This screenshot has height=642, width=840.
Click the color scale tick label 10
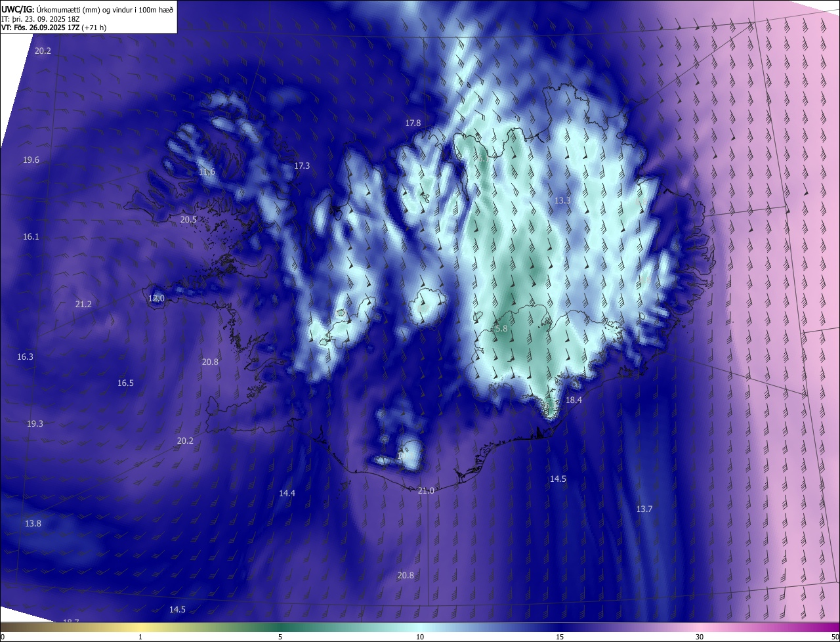click(x=420, y=637)
